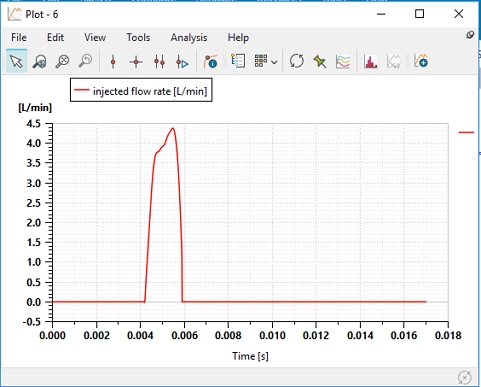Click the Plot - 6 title bar icon
This screenshot has height=387, width=481.
pyautogui.click(x=14, y=14)
